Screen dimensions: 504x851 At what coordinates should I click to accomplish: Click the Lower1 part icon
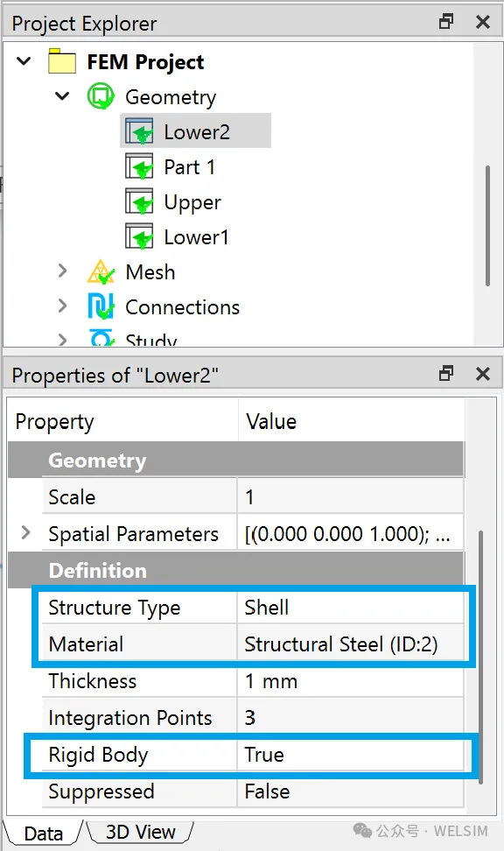139,236
